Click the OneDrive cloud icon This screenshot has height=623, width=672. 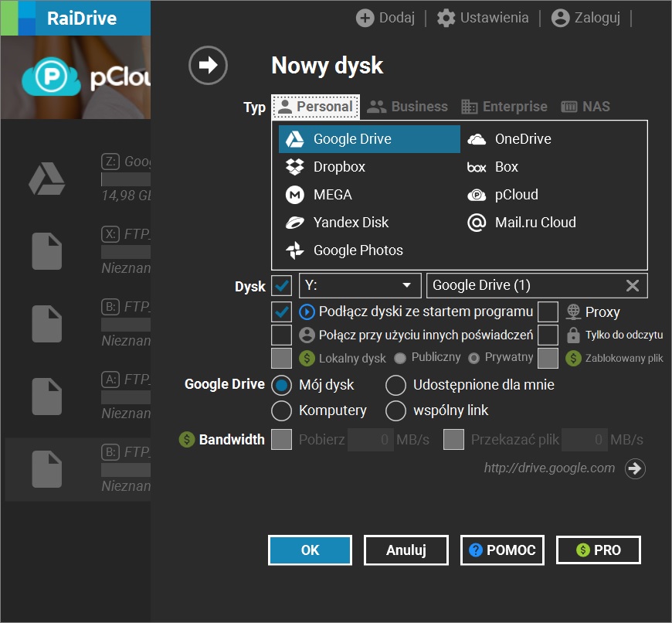click(477, 138)
